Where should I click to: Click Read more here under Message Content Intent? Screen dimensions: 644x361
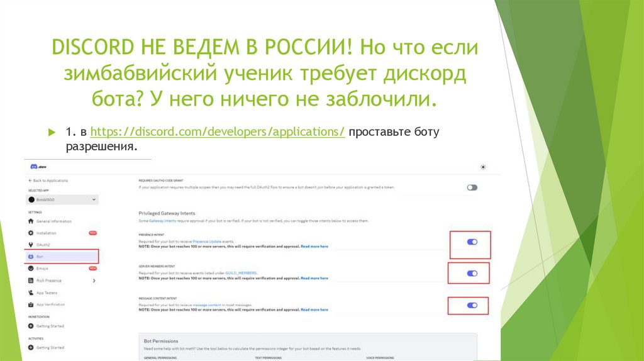(x=314, y=309)
